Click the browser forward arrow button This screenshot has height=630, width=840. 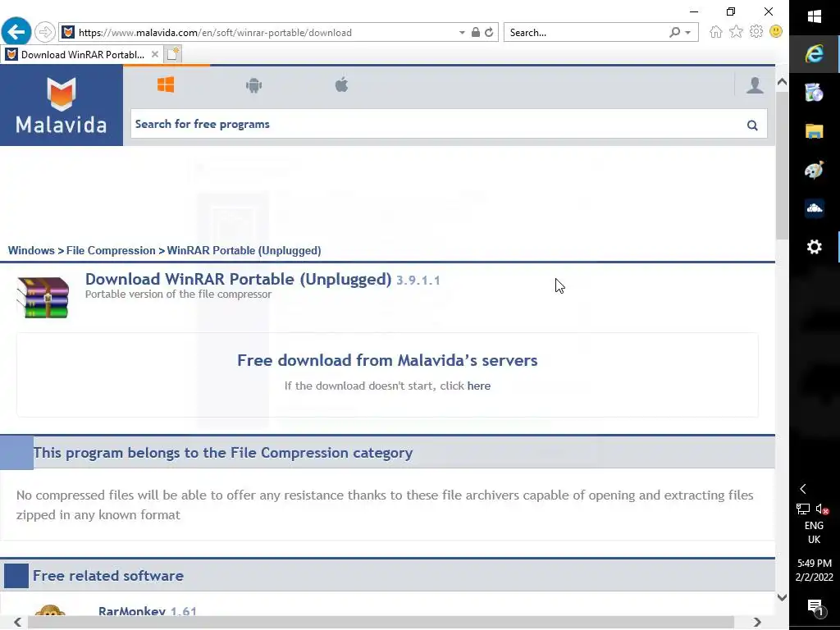tap(45, 32)
